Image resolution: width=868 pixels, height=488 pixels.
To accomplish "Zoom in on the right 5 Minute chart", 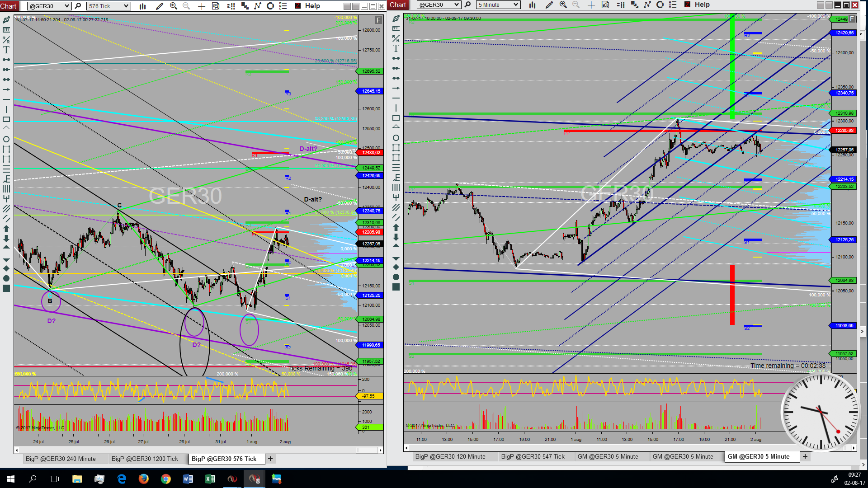I will [563, 5].
